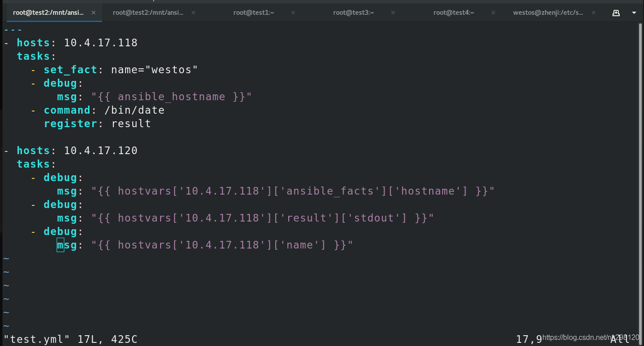Click the tasks keyword under 10.4.17.118
The image size is (644, 346).
point(33,56)
